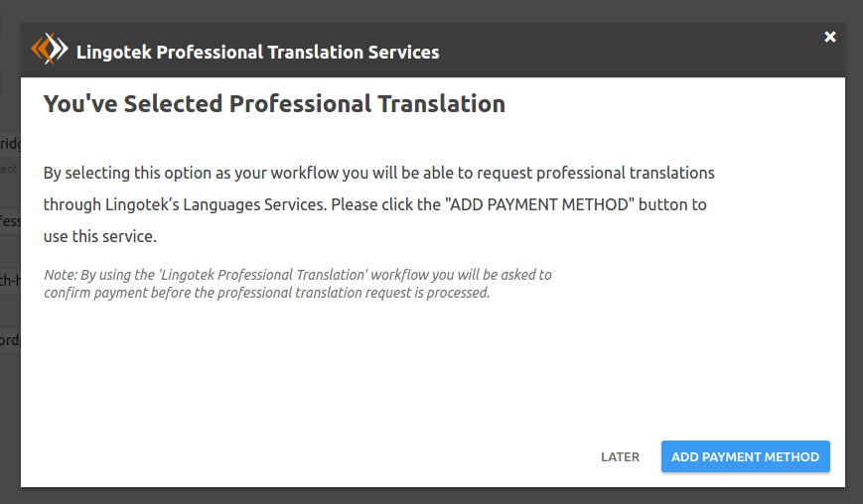Click the Lingotek Professional Translation Services title
This screenshot has width=863, height=504.
[x=257, y=52]
